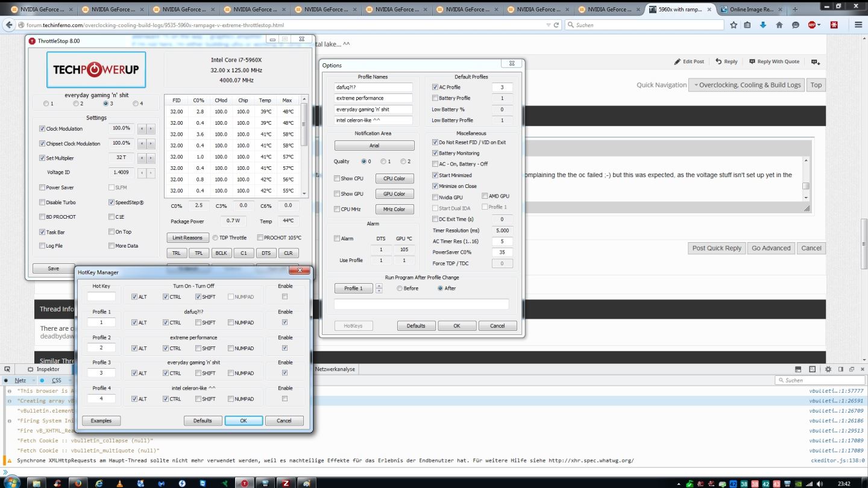Open the bookmarks list icon

pos(747,25)
